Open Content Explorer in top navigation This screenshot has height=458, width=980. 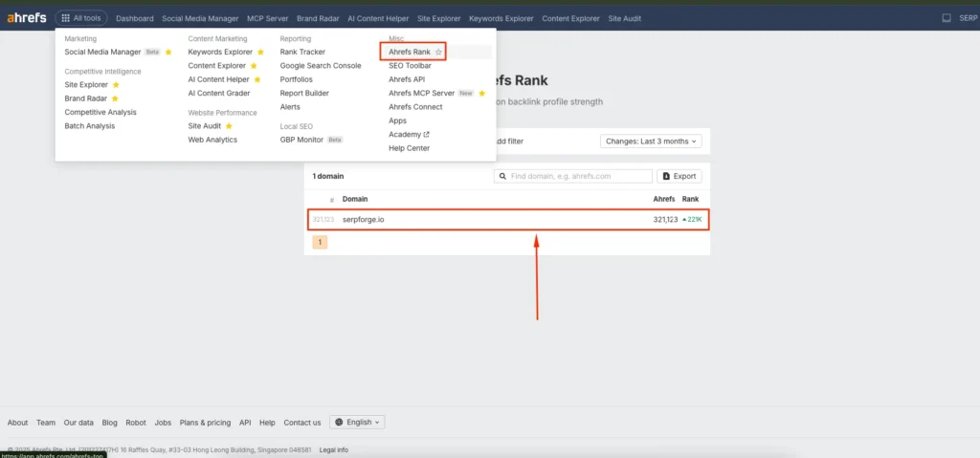[x=570, y=18]
